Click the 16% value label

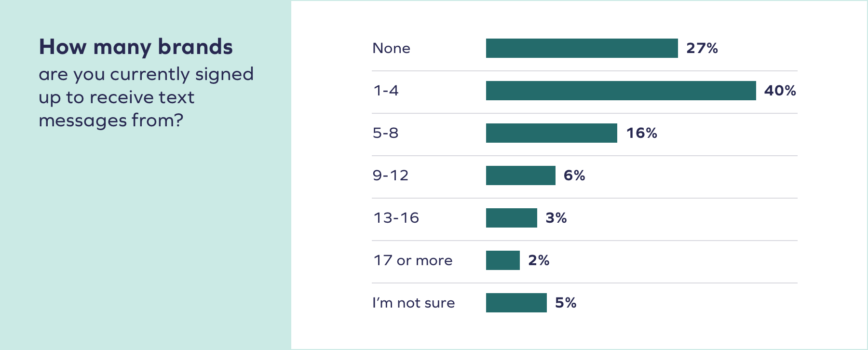click(641, 133)
